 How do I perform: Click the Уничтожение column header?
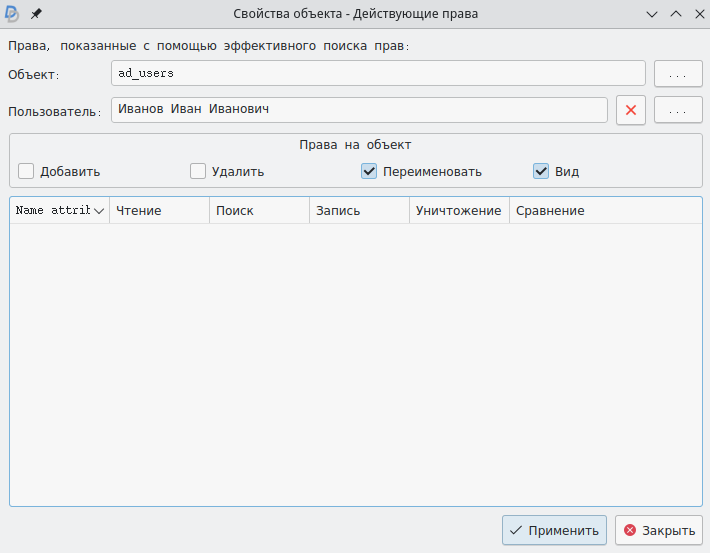[459, 211]
